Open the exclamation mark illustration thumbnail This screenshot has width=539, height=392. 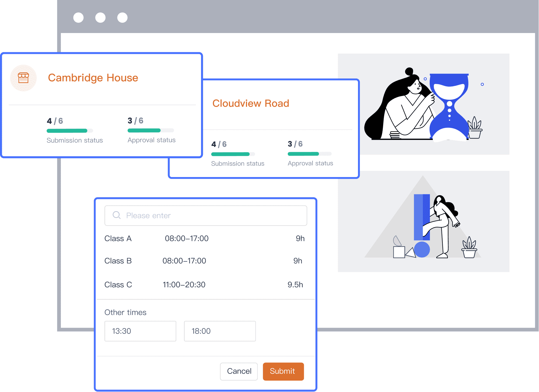coord(423,221)
